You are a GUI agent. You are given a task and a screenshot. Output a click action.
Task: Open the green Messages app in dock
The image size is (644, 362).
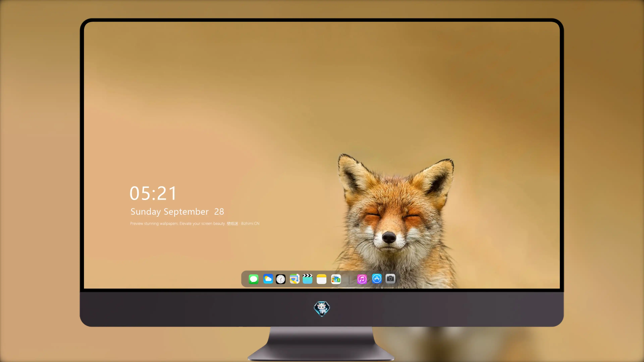tap(254, 279)
